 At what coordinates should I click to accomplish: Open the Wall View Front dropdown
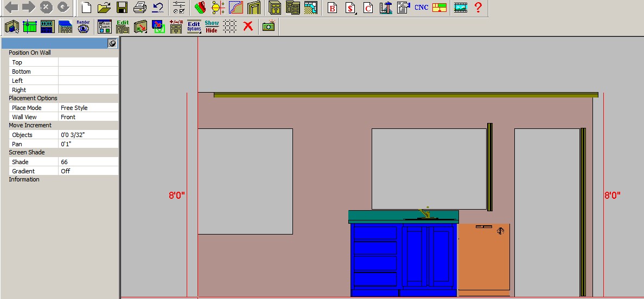click(88, 117)
